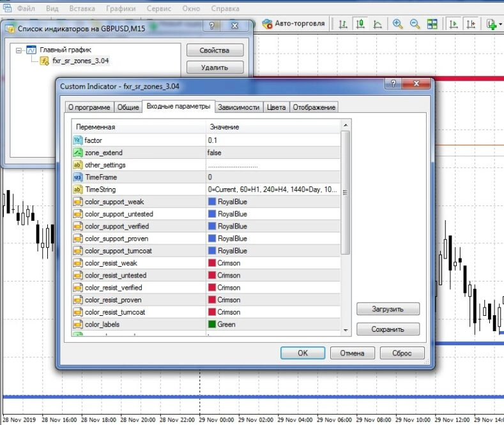Switch to the О программе tab

(89, 107)
